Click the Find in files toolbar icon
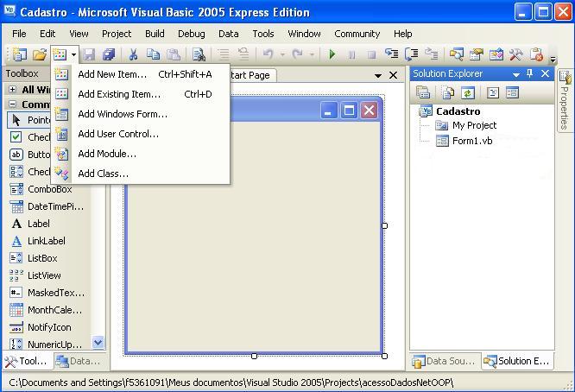This screenshot has width=575, height=392. point(199,54)
